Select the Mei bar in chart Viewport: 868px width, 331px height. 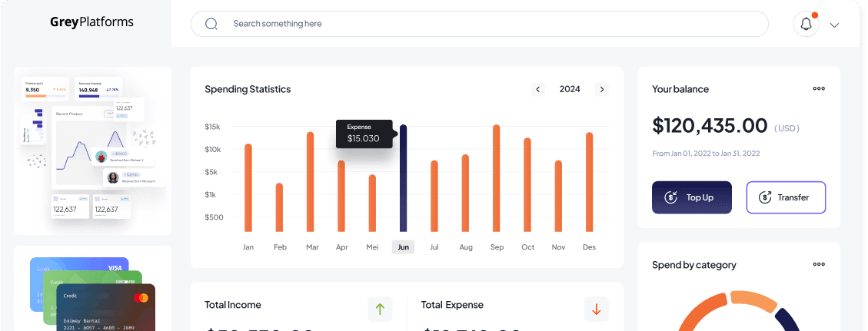coord(373,204)
